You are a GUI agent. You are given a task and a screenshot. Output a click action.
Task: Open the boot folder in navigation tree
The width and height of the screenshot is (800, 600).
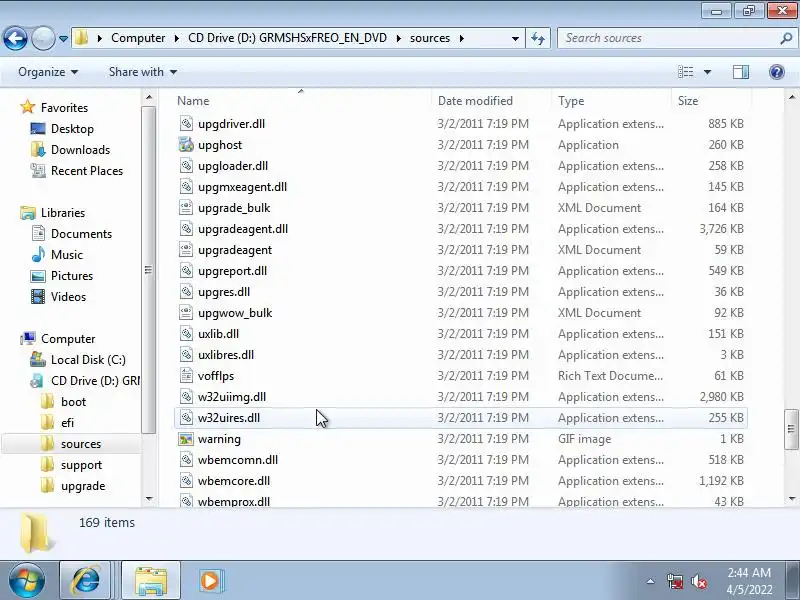point(73,402)
